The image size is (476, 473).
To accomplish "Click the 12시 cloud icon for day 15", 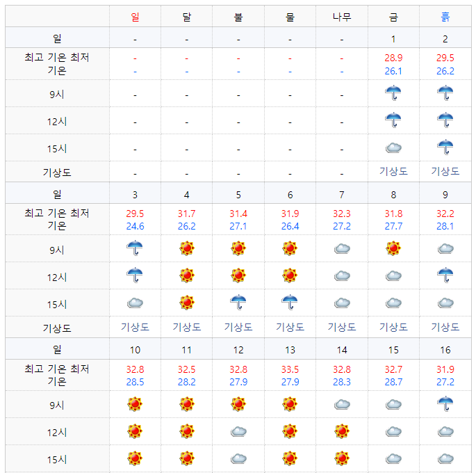I will click(x=393, y=432).
